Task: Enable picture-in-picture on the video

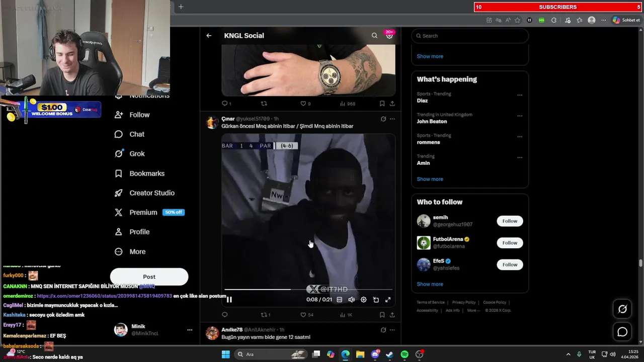Action: (376, 300)
